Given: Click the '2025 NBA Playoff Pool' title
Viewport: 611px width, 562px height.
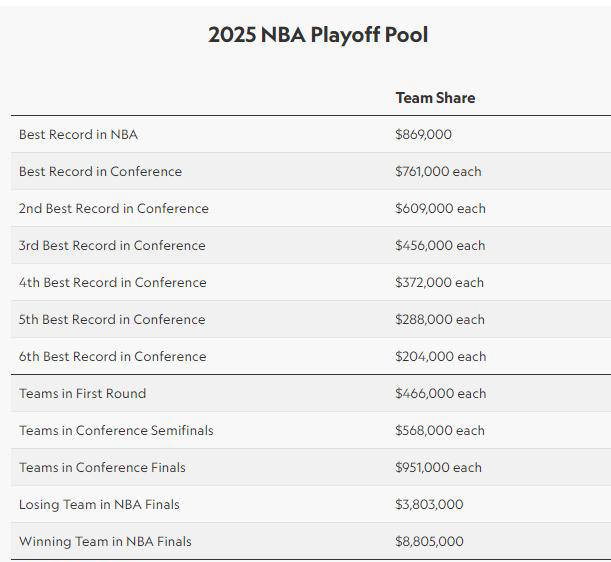Looking at the screenshot, I should pos(318,35).
